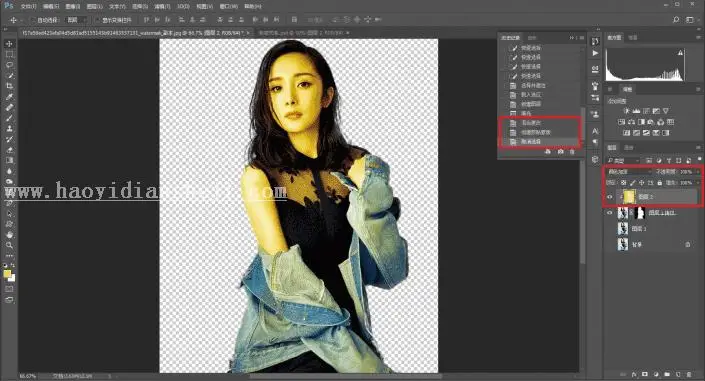Open the History panel menu
Viewport: 705px width, 381px height.
click(581, 38)
